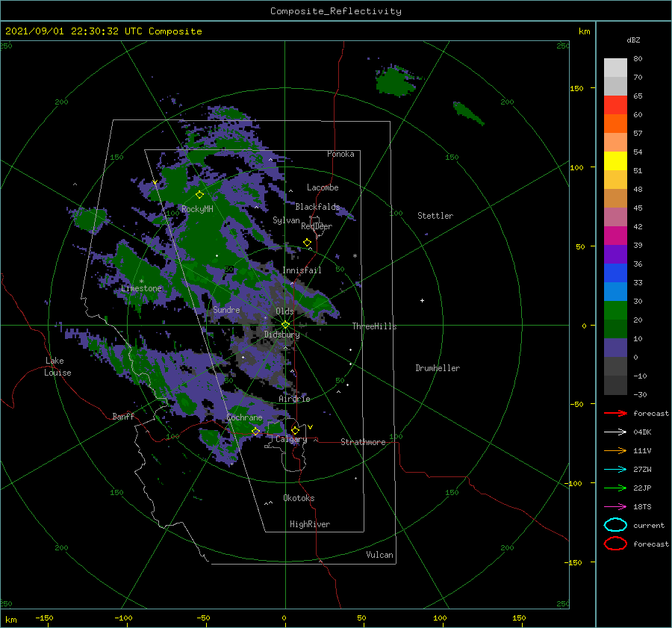Click the Vulcan label
Image resolution: width=672 pixels, height=628 pixels.
tap(379, 555)
